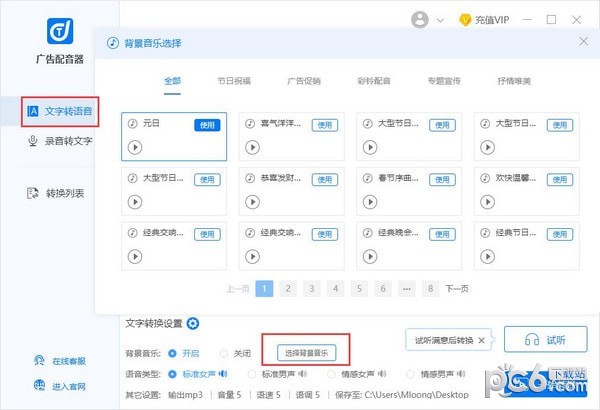The height and width of the screenshot is (410, 600).
Task: Jump to page 8 of music list
Action: click(430, 289)
